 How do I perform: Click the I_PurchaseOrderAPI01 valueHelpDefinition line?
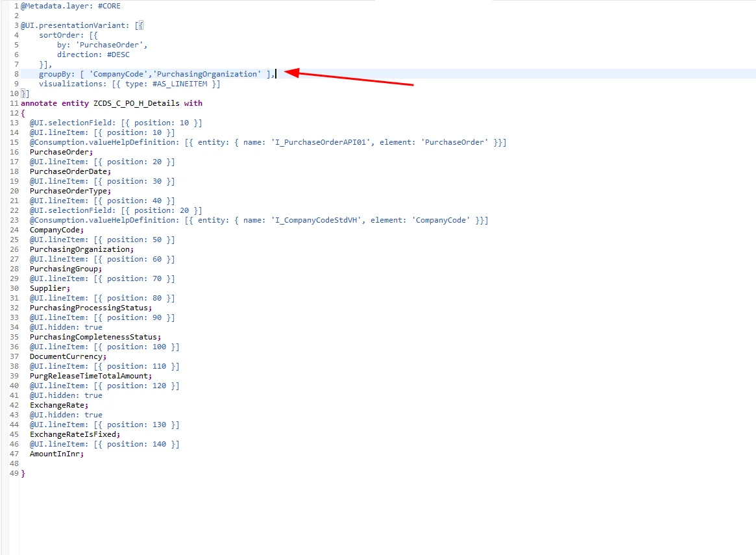268,142
